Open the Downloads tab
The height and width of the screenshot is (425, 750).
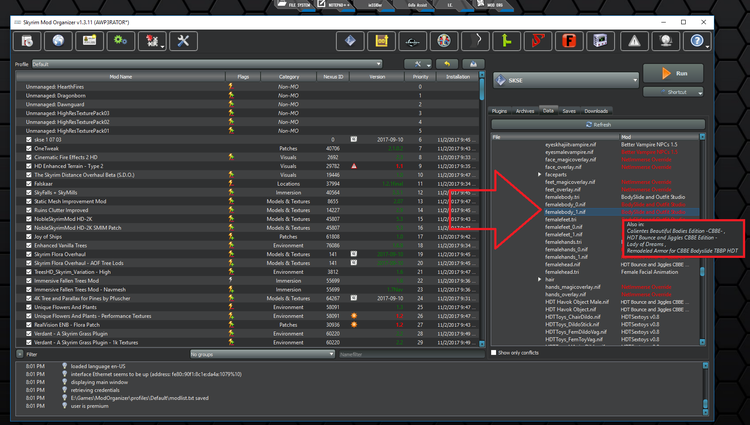pos(596,111)
